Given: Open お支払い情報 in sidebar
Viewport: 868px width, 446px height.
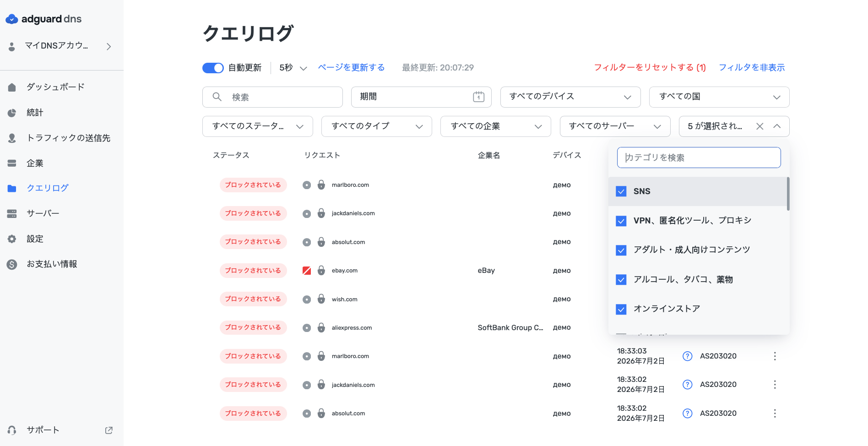Looking at the screenshot, I should [52, 264].
